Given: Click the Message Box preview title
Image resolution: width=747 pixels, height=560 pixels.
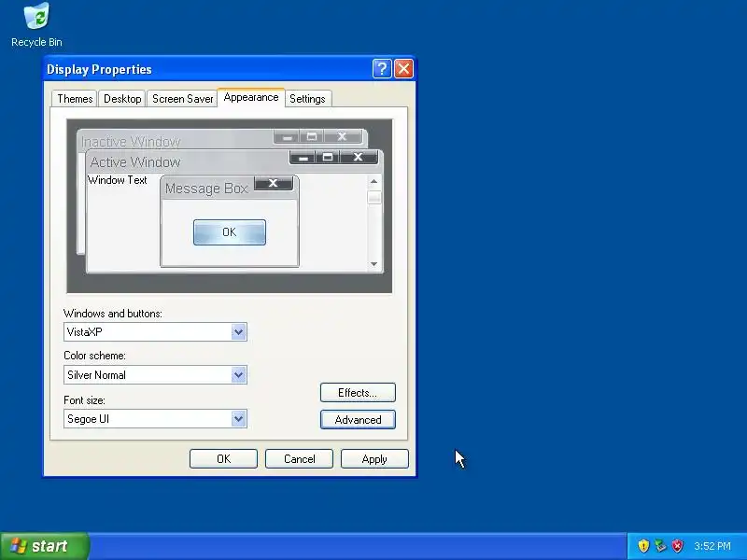Looking at the screenshot, I should pyautogui.click(x=206, y=189).
